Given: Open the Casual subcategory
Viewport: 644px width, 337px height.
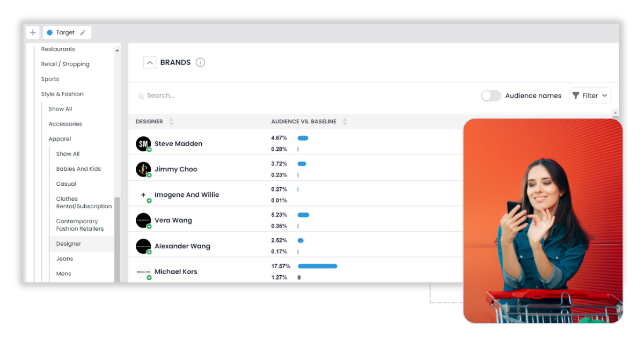Looking at the screenshot, I should pos(66,184).
